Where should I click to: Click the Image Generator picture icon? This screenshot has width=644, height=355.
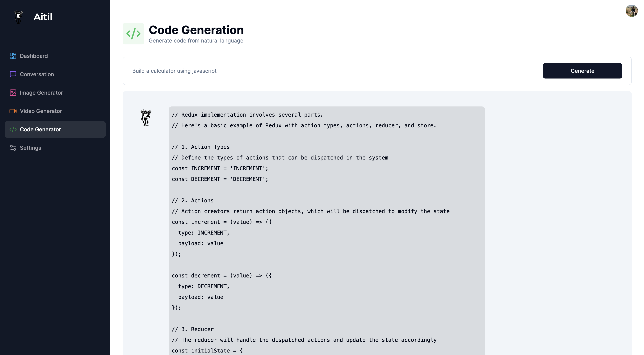[x=13, y=93]
